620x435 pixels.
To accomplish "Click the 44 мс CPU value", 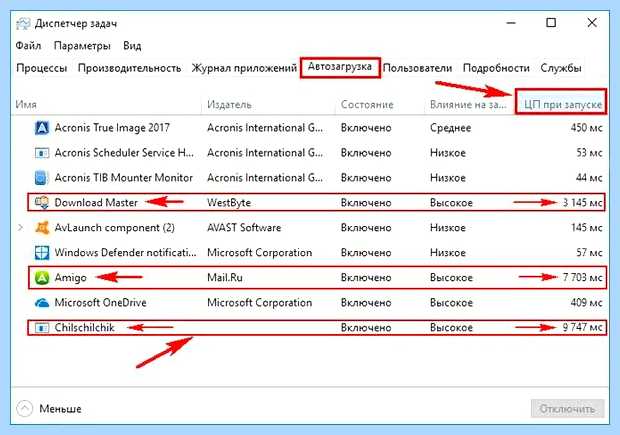I will [x=589, y=178].
